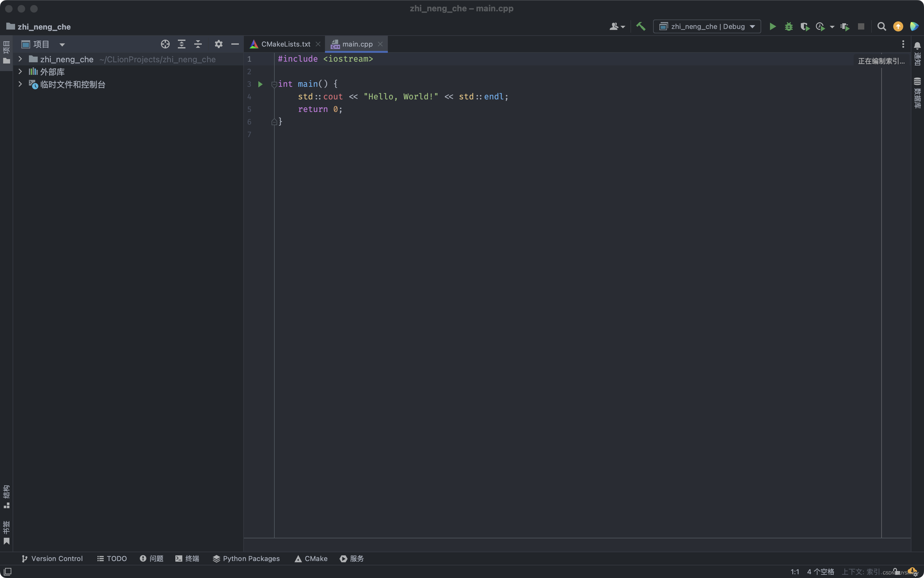This screenshot has height=578, width=924.
Task: Open Search Everywhere magnifier icon
Action: 881,26
